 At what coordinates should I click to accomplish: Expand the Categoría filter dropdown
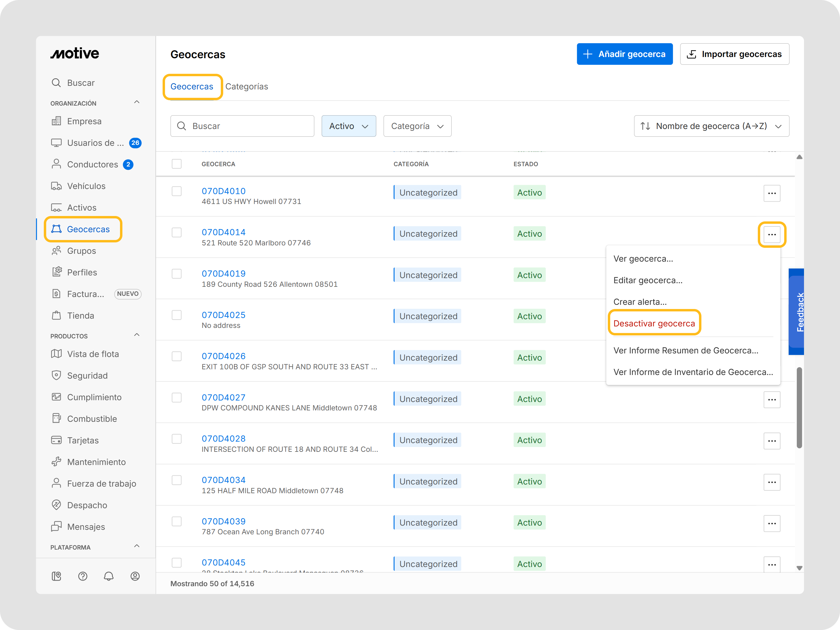point(417,126)
